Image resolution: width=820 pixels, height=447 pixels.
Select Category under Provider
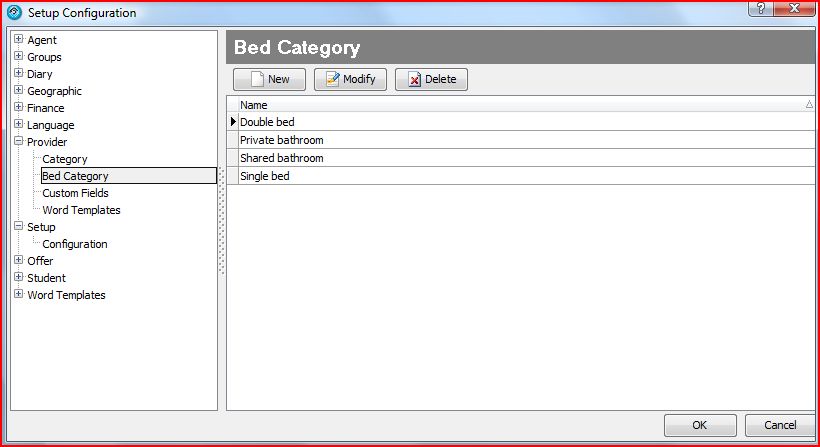click(64, 159)
